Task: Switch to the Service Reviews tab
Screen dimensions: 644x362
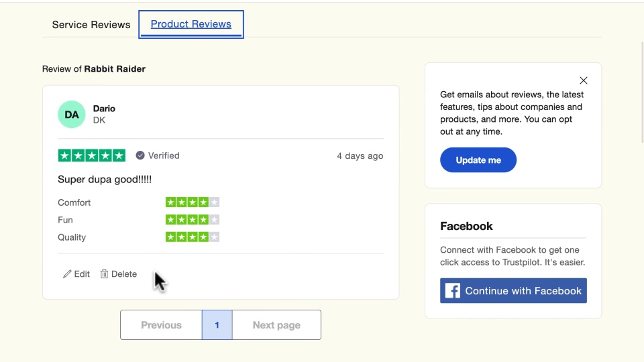Action: pyautogui.click(x=91, y=25)
